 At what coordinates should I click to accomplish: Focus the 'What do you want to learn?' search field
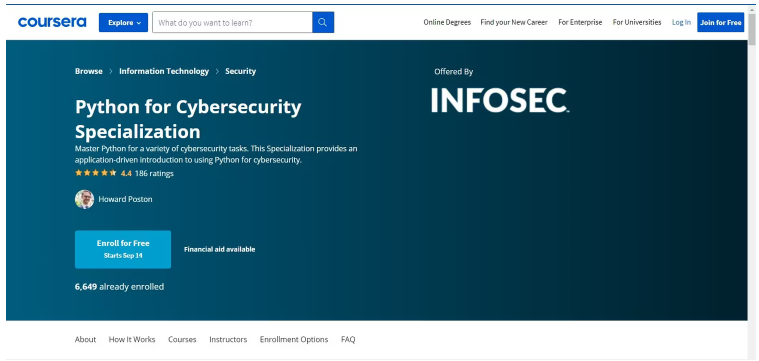point(232,22)
